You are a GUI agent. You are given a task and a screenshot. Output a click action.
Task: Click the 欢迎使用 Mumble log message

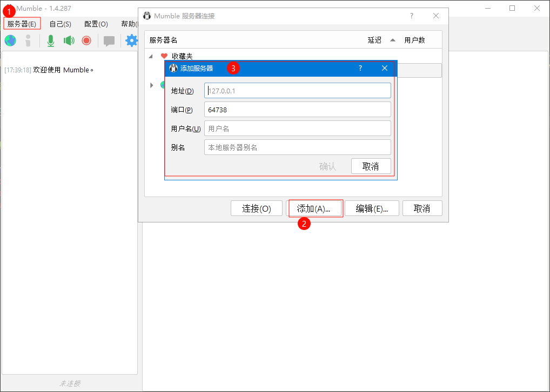click(x=63, y=70)
